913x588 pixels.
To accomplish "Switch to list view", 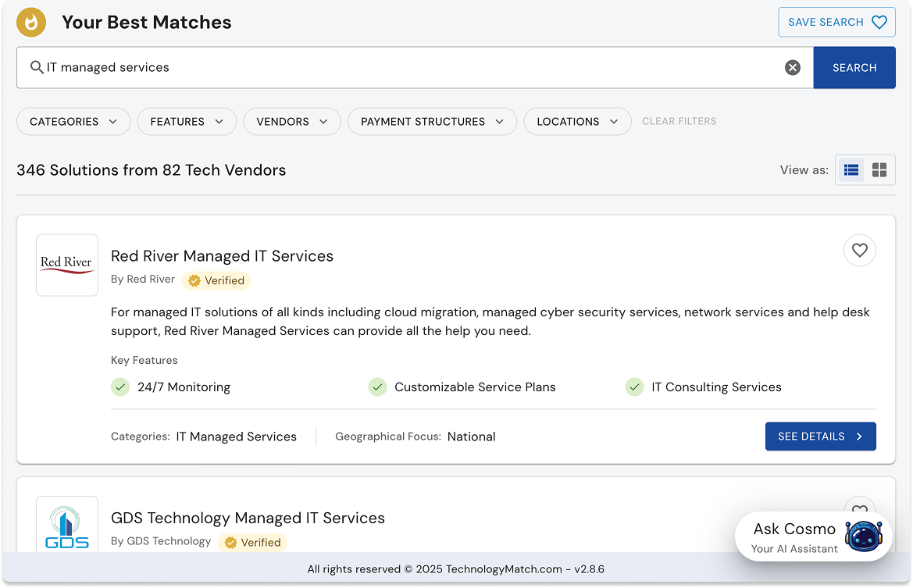I will click(x=851, y=170).
